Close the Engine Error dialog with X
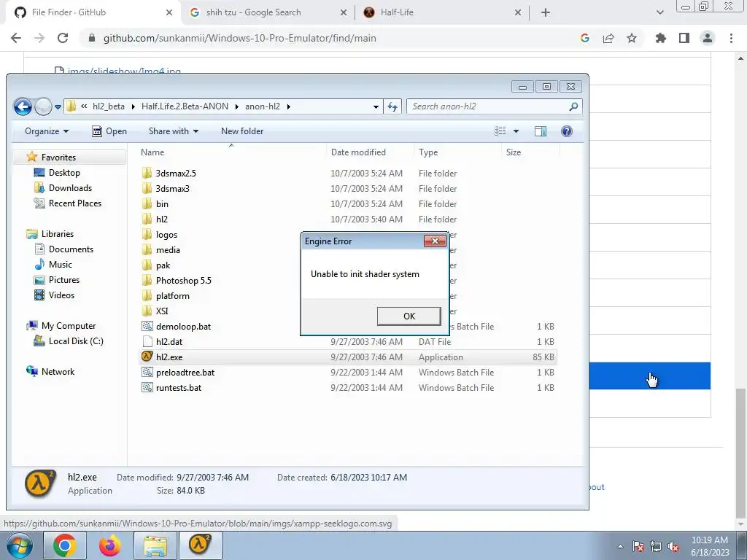The width and height of the screenshot is (747, 560). pyautogui.click(x=435, y=241)
